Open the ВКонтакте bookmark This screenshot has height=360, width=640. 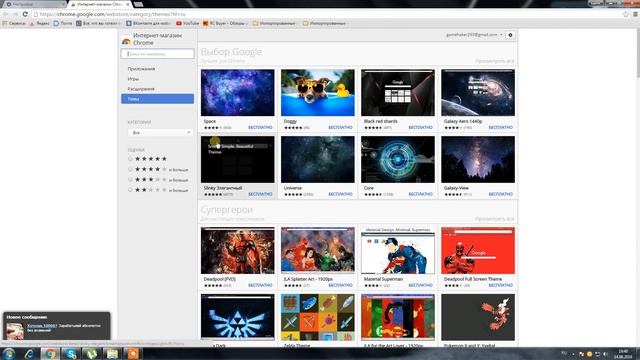(149, 24)
